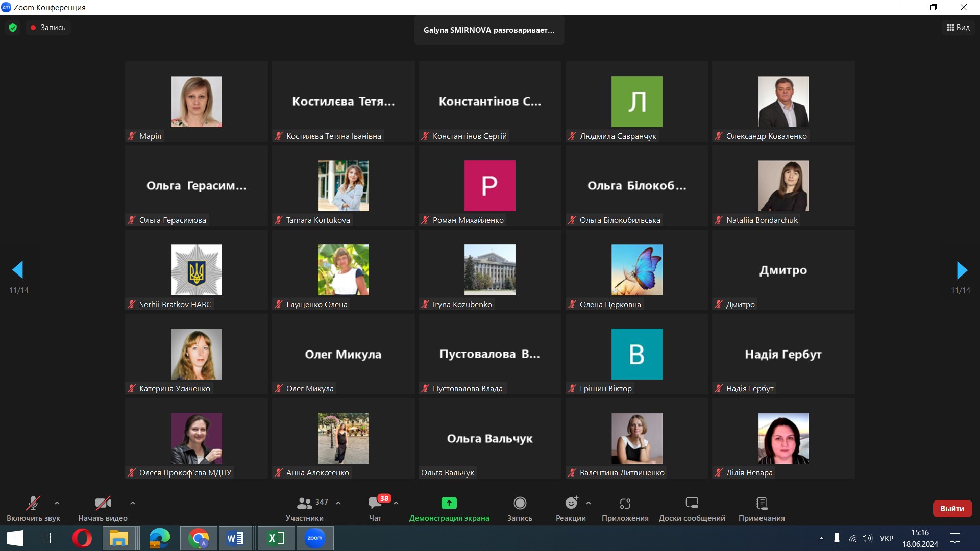Expand the arrow next to Participants count
Viewport: 980px width, 551px height.
tap(338, 503)
